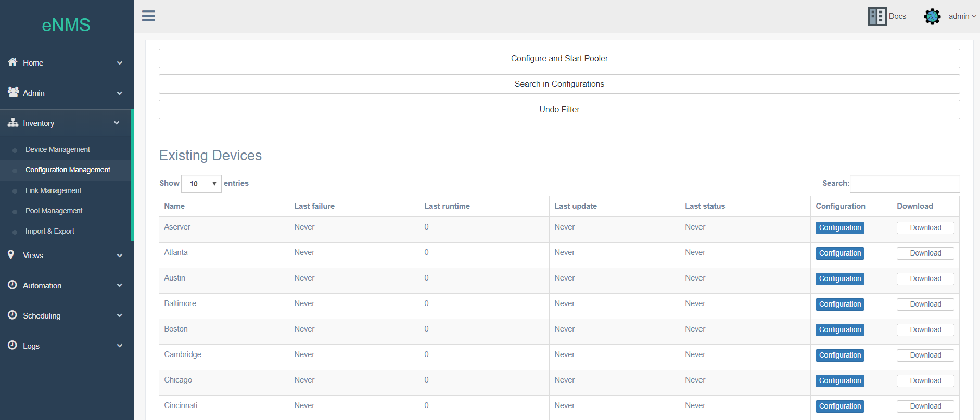Select the Austin name cell
Image resolution: width=980 pixels, height=420 pixels.
click(224, 281)
